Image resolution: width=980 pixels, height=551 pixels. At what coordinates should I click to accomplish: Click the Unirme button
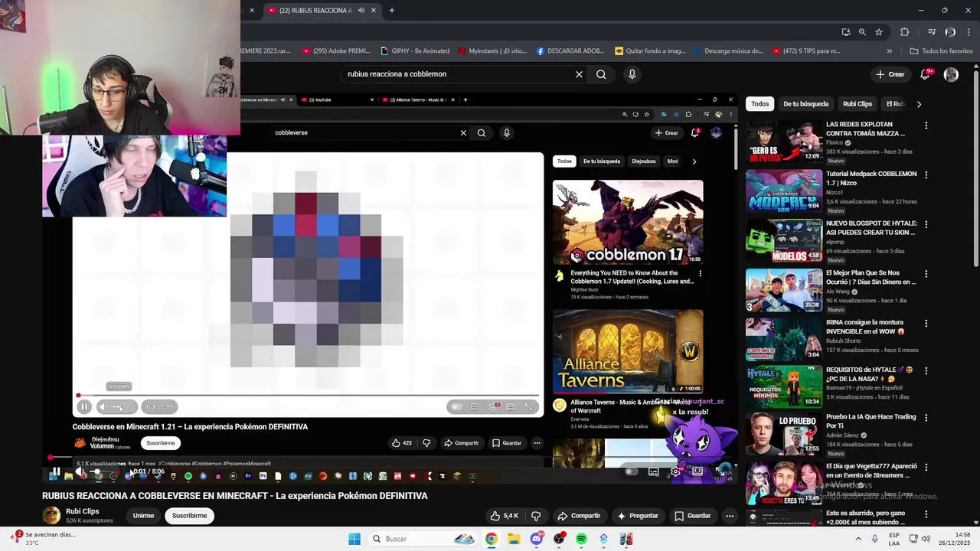pos(143,516)
